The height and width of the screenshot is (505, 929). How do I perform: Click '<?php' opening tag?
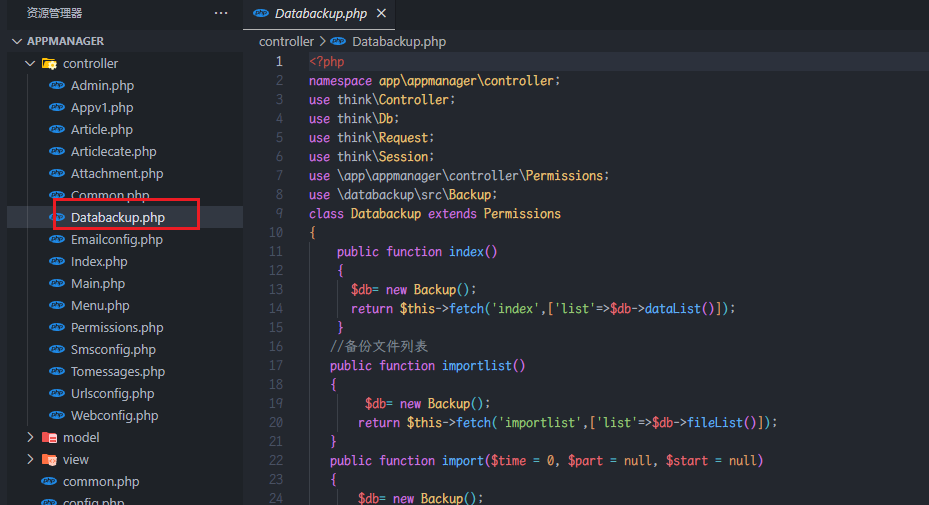point(326,62)
